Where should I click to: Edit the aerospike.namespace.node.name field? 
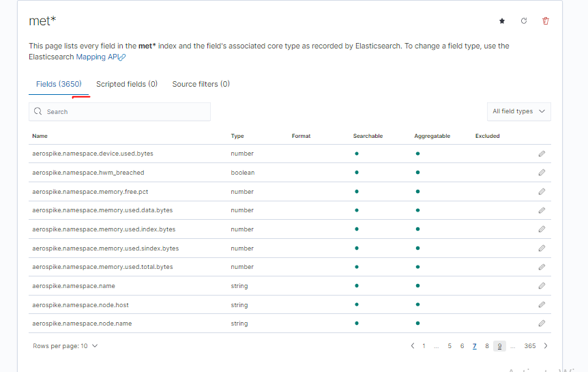click(542, 324)
